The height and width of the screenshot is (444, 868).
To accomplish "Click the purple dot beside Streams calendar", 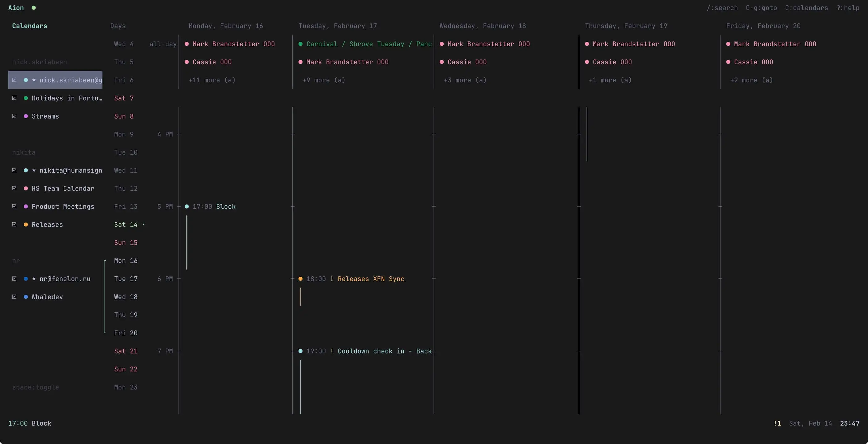I will pyautogui.click(x=26, y=116).
